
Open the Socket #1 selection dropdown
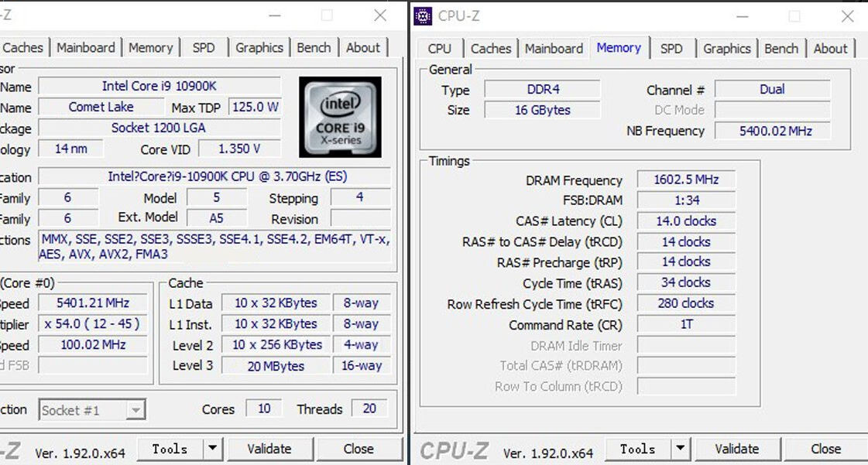click(x=92, y=410)
